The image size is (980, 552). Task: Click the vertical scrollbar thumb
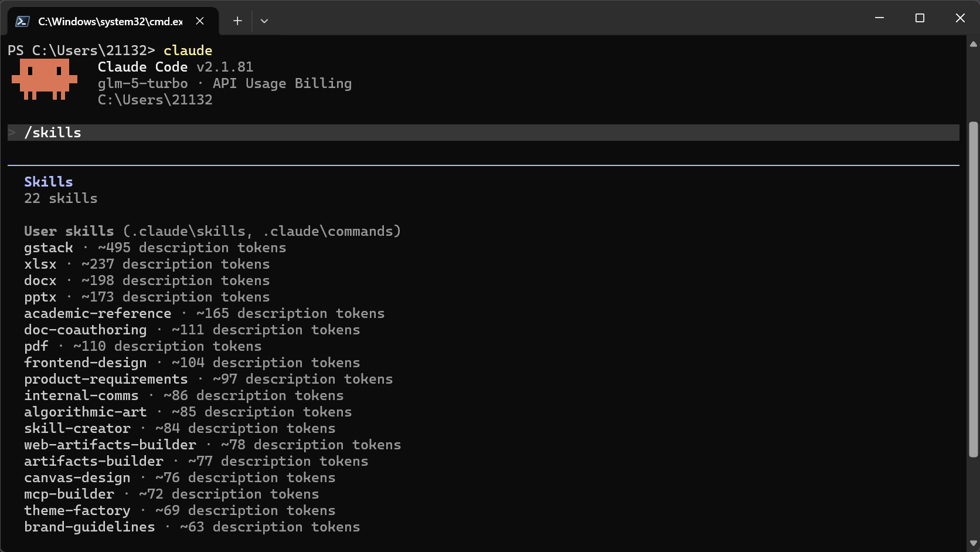click(974, 289)
